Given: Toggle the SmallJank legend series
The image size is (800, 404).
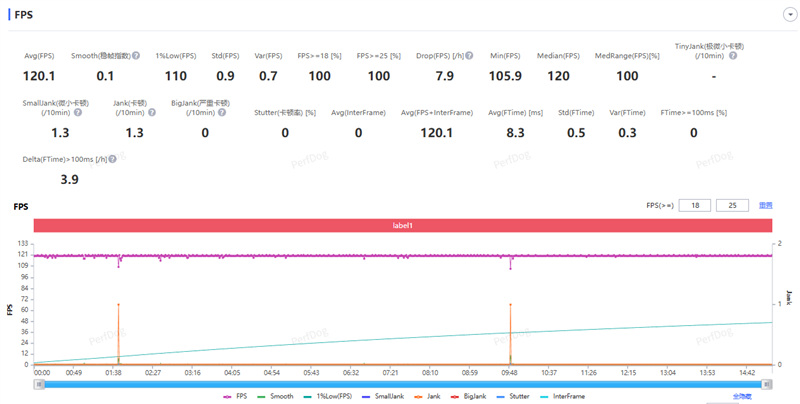Looking at the screenshot, I should (x=383, y=396).
